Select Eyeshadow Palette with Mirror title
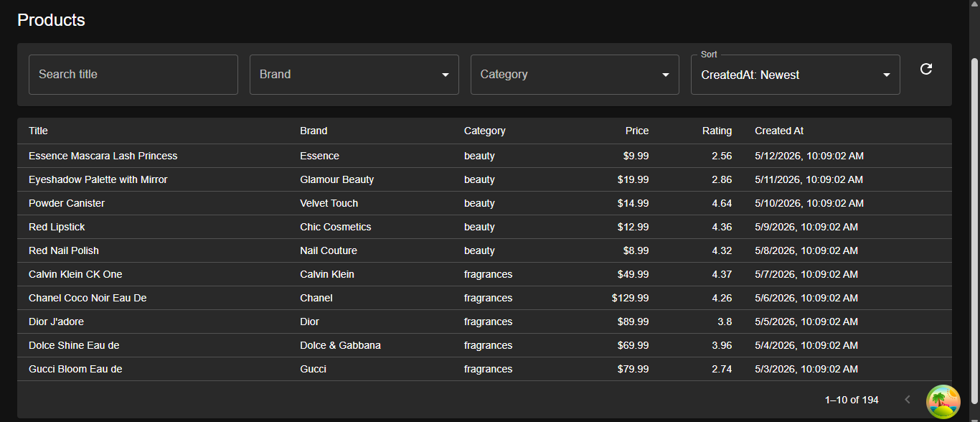The image size is (980, 422). point(98,179)
